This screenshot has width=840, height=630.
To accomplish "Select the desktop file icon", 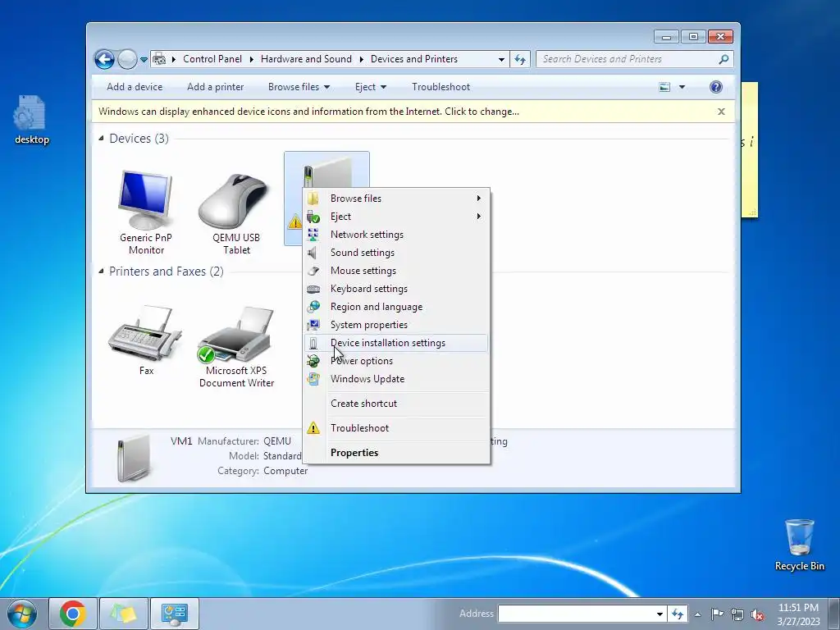I will 32,120.
